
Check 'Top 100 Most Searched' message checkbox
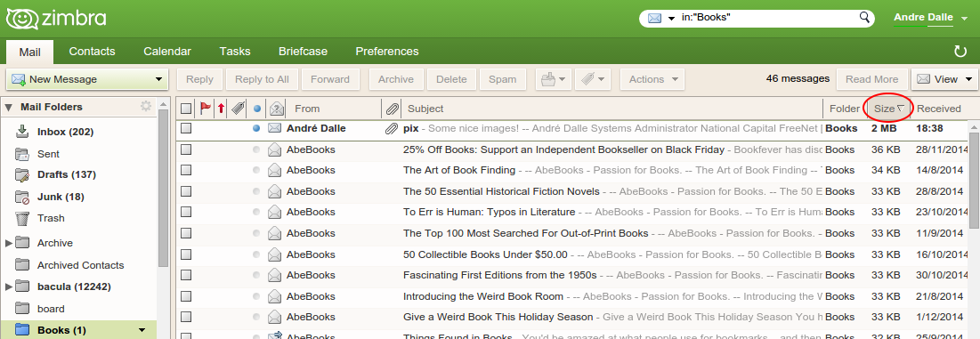186,233
